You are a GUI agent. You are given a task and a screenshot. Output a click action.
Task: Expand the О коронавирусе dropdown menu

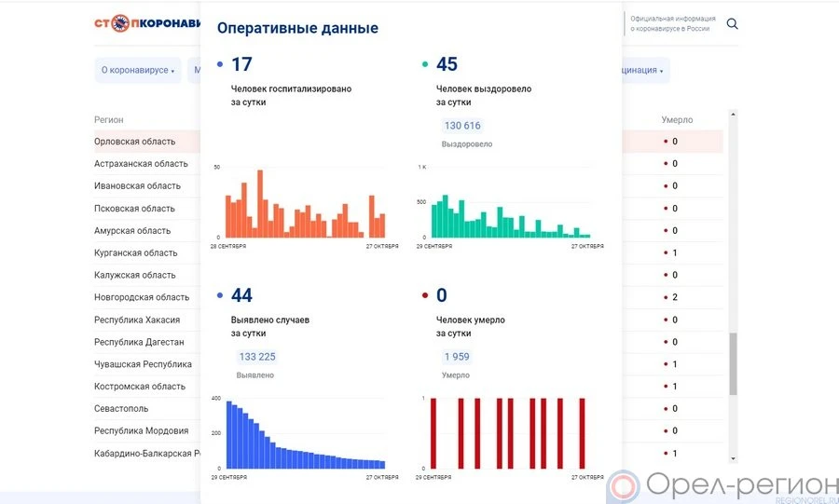(138, 71)
